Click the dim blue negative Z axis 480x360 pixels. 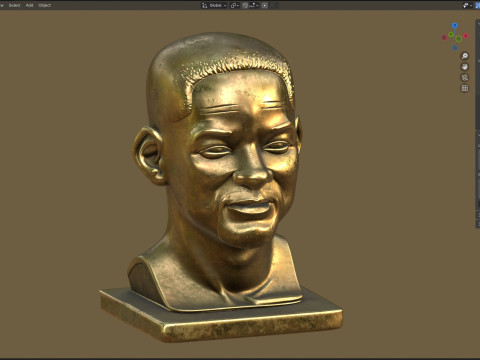click(455, 48)
